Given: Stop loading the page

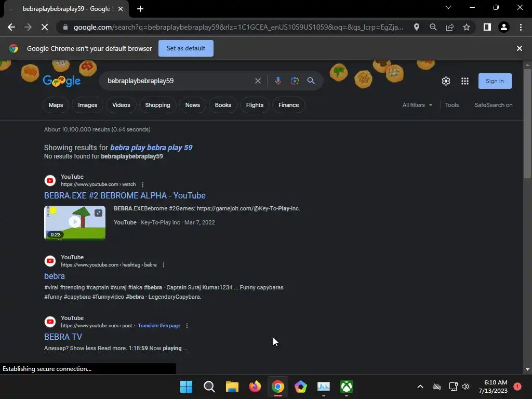Looking at the screenshot, I should pyautogui.click(x=45, y=27).
